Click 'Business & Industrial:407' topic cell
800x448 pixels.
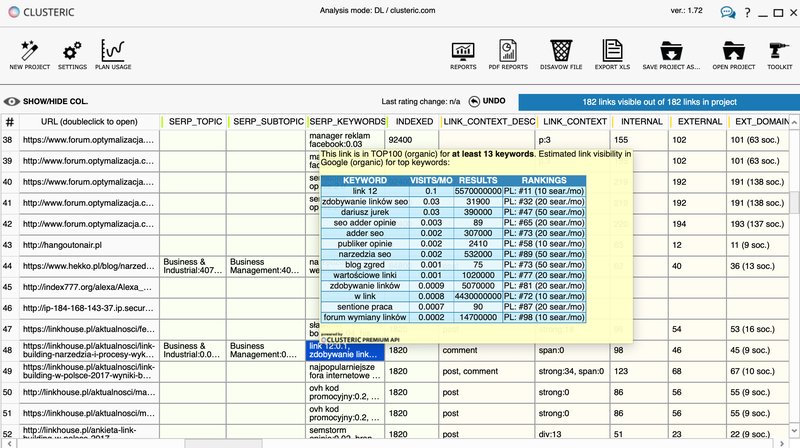click(192, 266)
